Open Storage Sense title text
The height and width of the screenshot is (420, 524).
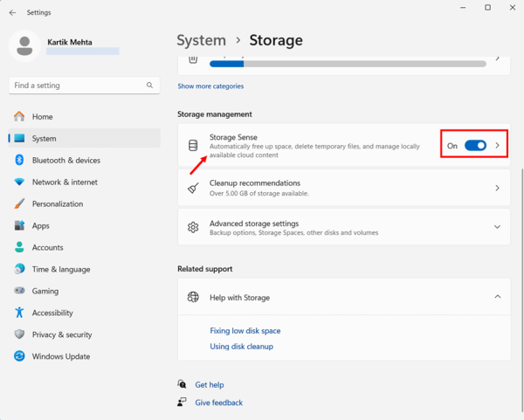[x=233, y=137]
